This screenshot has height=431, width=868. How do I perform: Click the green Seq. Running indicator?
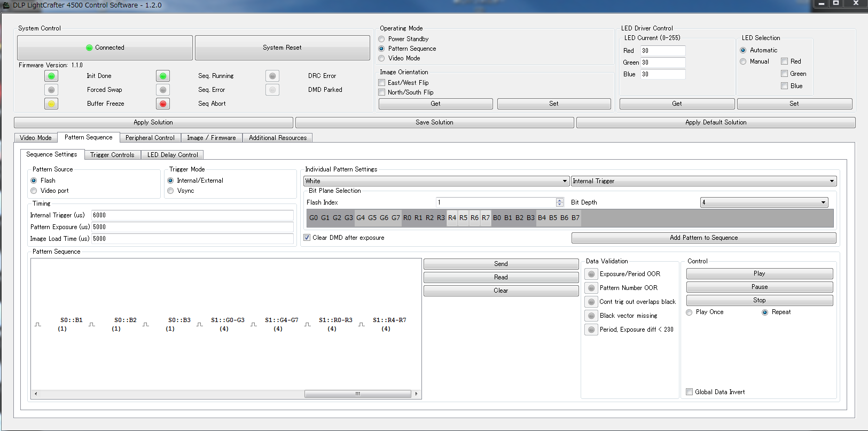163,76
